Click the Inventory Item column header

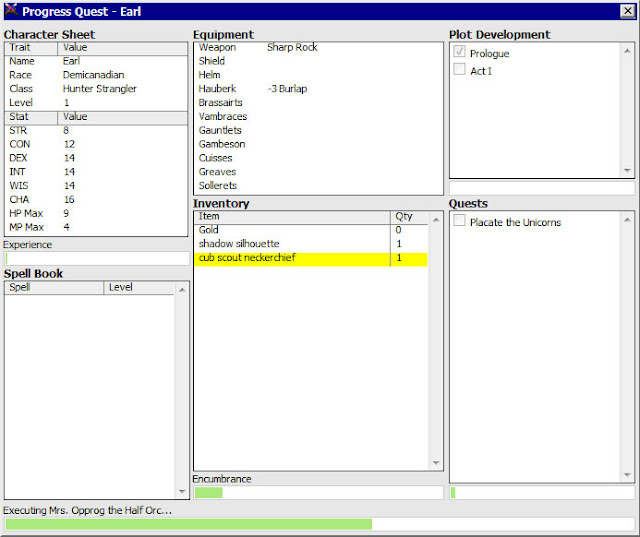click(x=292, y=217)
